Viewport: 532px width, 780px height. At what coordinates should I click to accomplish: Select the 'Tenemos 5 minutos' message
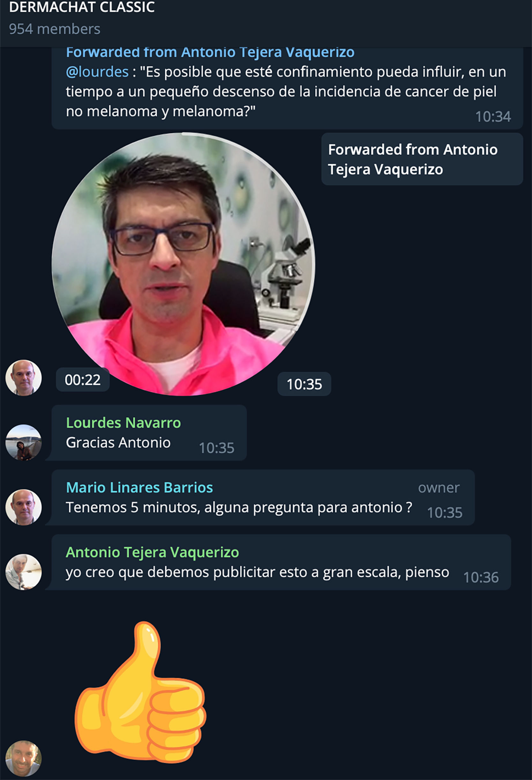263,497
